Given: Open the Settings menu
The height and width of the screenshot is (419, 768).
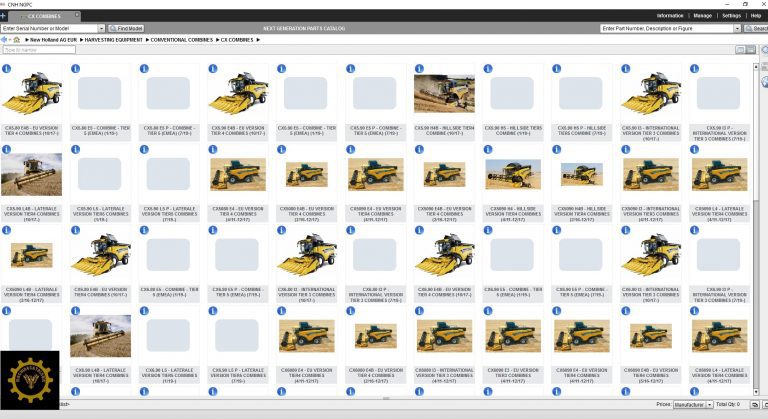Looking at the screenshot, I should 731,16.
